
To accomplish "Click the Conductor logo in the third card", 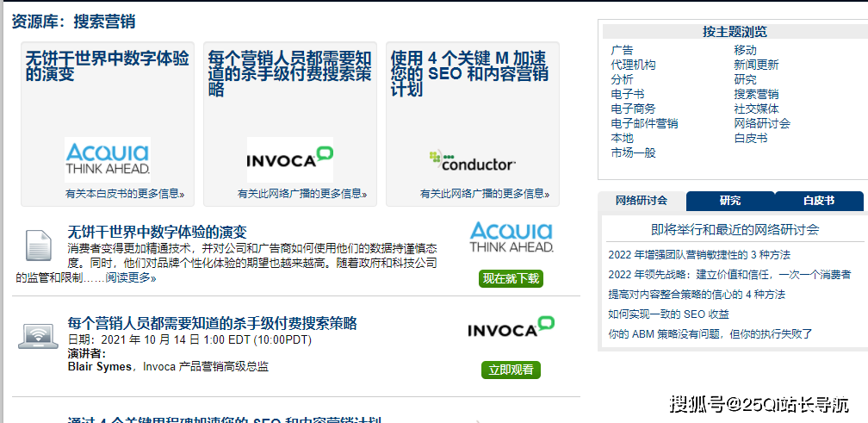I will (x=472, y=160).
